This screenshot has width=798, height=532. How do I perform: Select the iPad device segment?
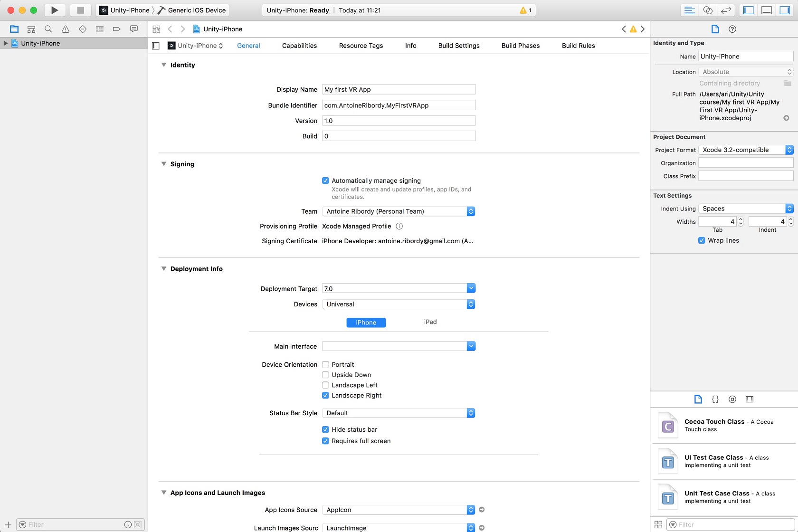(x=430, y=322)
